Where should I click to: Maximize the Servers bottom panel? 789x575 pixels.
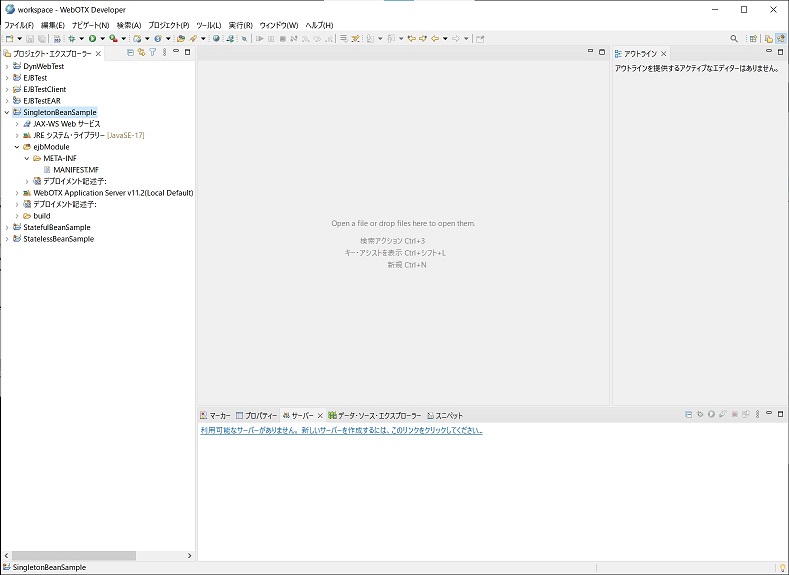[780, 414]
